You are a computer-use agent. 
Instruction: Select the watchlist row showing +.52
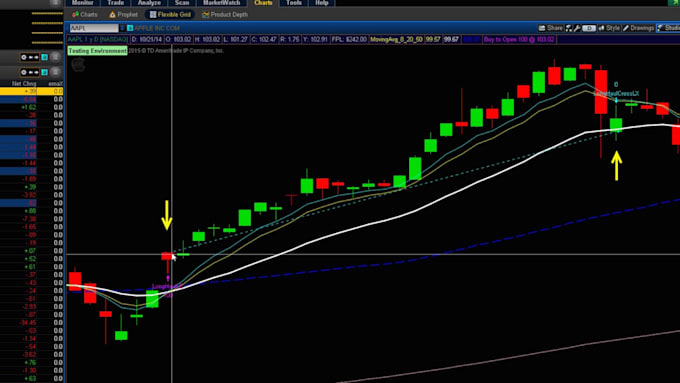click(x=32, y=259)
